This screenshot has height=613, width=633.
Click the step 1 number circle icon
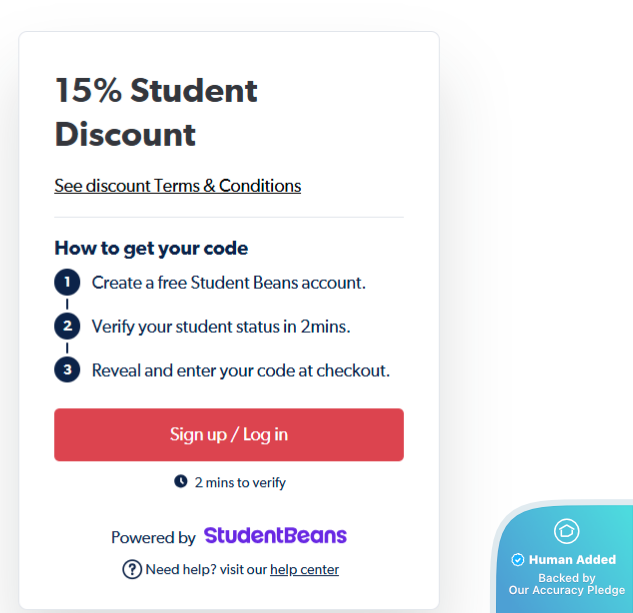click(x=67, y=282)
